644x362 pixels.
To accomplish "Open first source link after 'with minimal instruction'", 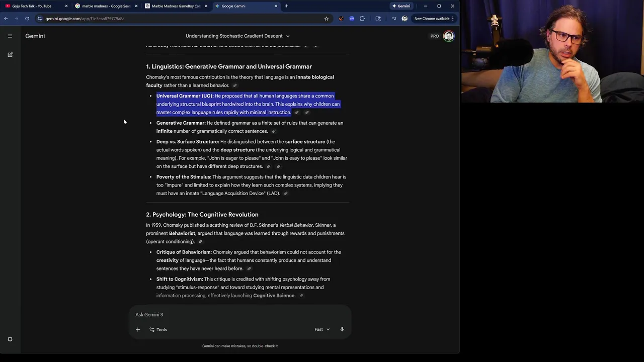I will (x=297, y=113).
